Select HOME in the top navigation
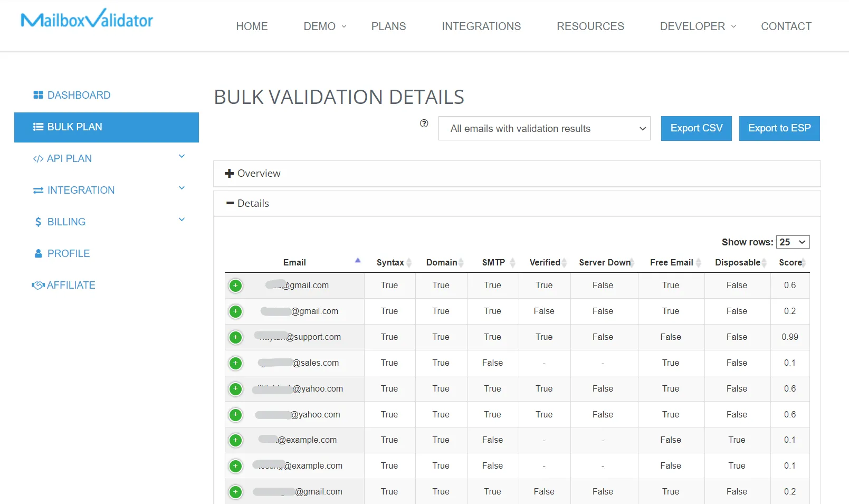The image size is (849, 504). pyautogui.click(x=252, y=26)
